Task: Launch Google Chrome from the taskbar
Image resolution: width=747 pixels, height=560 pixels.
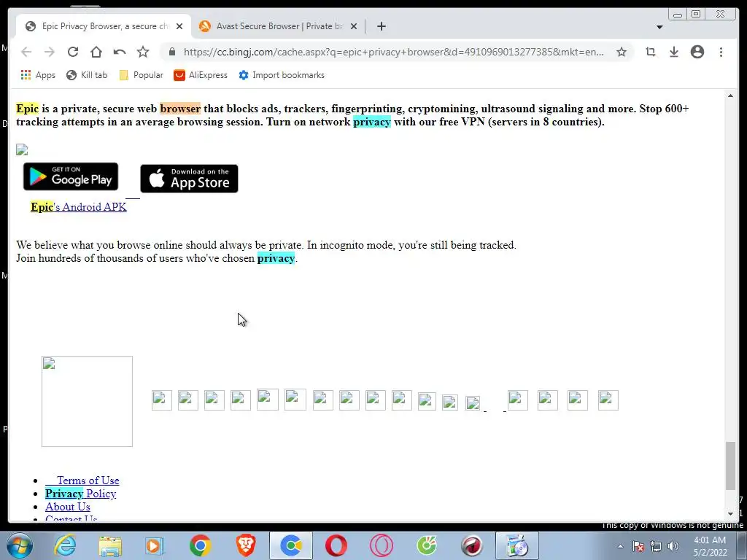Action: [x=200, y=545]
